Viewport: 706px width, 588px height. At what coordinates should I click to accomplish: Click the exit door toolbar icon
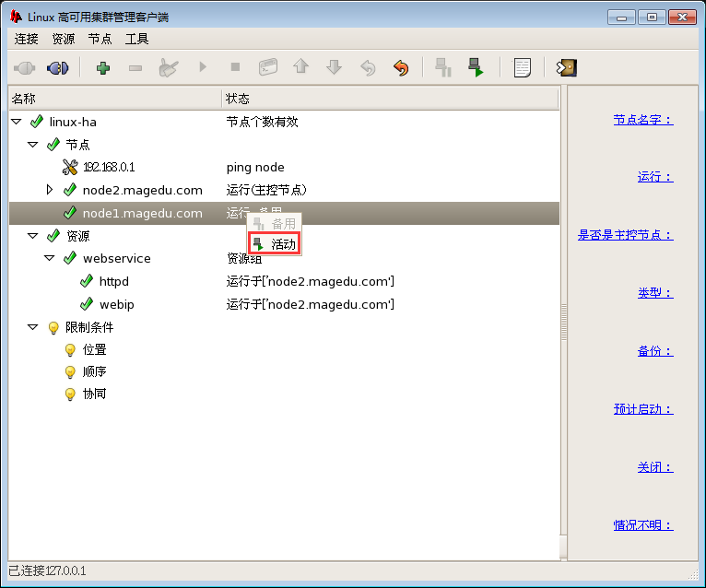click(x=567, y=67)
